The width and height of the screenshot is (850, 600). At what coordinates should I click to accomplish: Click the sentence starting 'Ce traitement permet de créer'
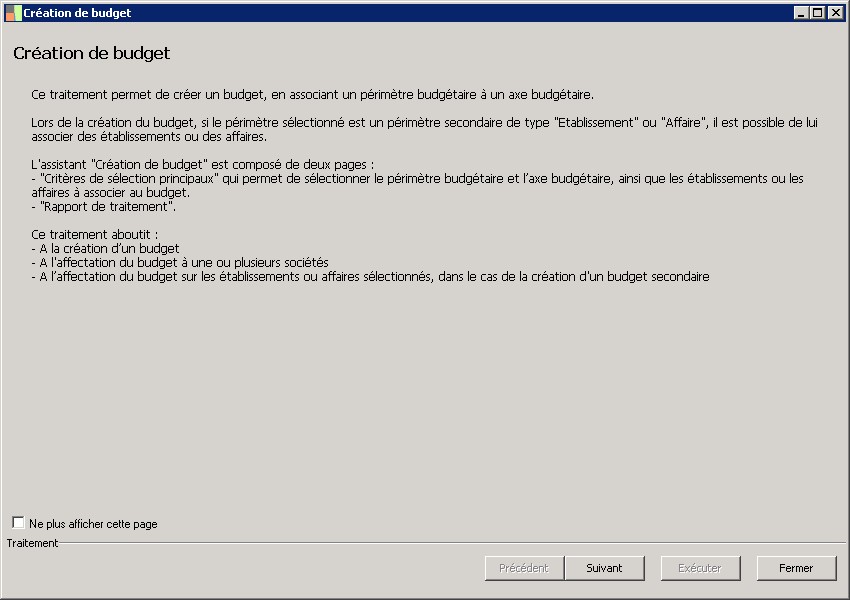[313, 95]
